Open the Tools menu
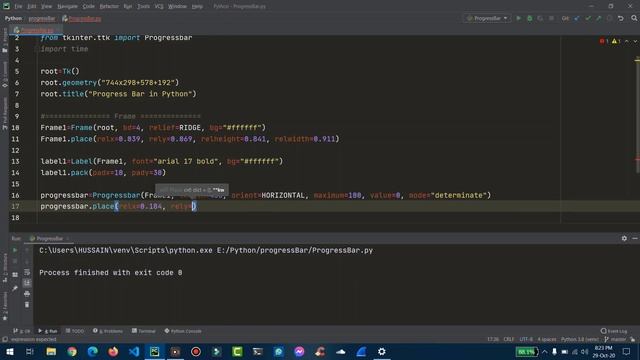This screenshot has width=640, height=360. coord(143,7)
